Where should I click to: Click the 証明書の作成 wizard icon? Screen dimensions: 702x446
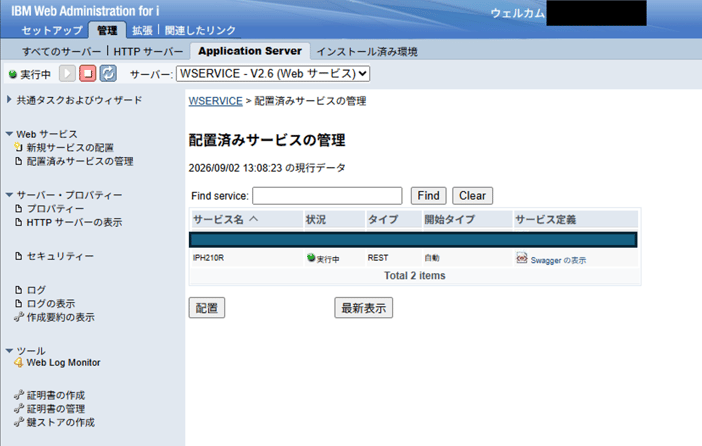pyautogui.click(x=18, y=395)
